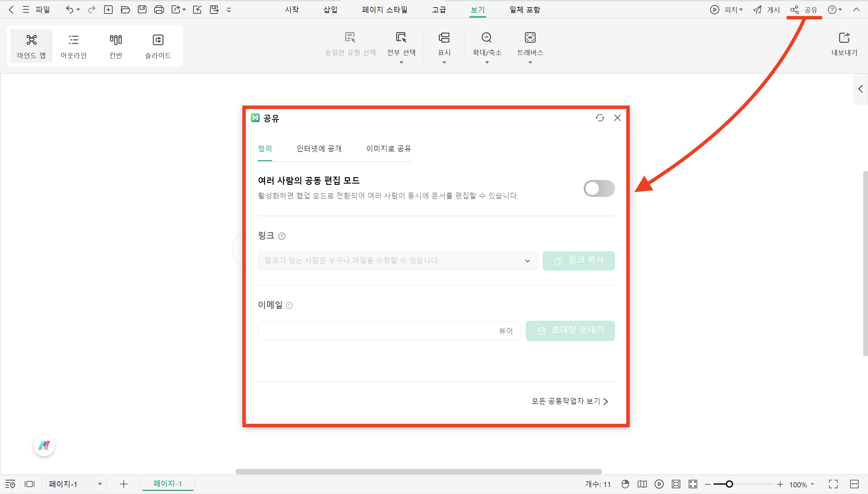Click the 내보내기 (Export) icon
Image resolution: width=868 pixels, height=494 pixels.
click(844, 37)
